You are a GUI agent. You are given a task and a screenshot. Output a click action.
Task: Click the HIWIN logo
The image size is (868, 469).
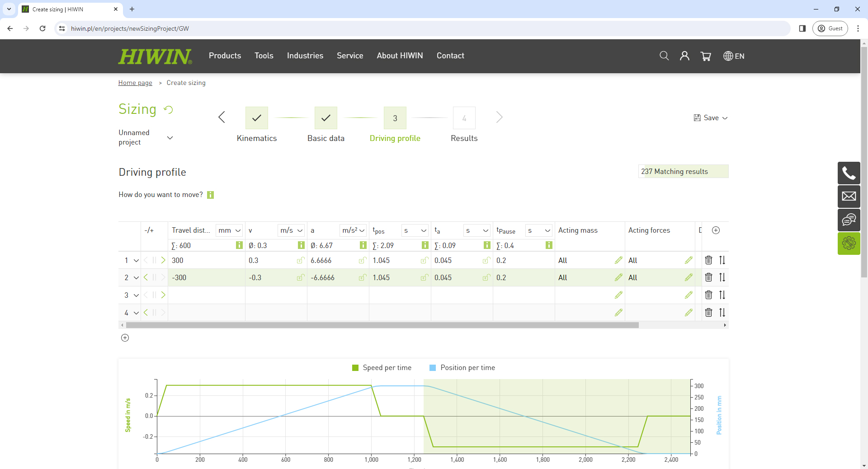pos(155,56)
